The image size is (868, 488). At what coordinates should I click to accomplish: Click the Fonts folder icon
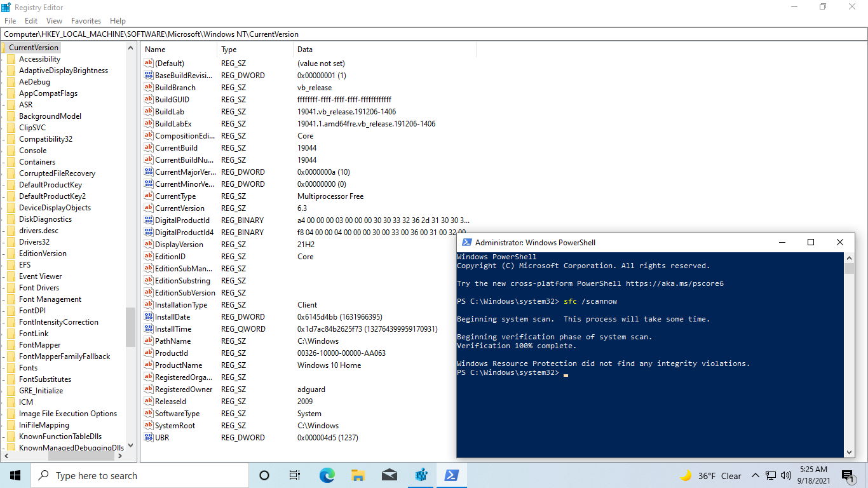click(x=11, y=368)
